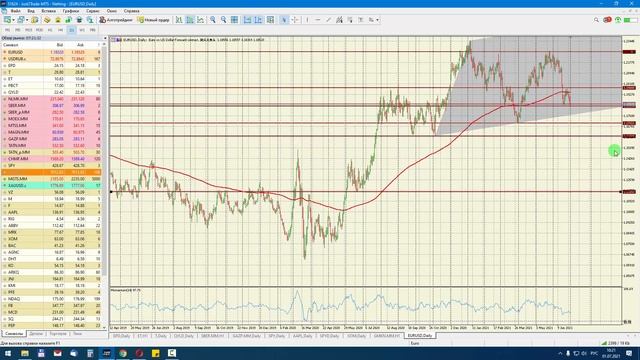The width and height of the screenshot is (640, 360).
Task: Click the New Order button
Action: coord(153,20)
